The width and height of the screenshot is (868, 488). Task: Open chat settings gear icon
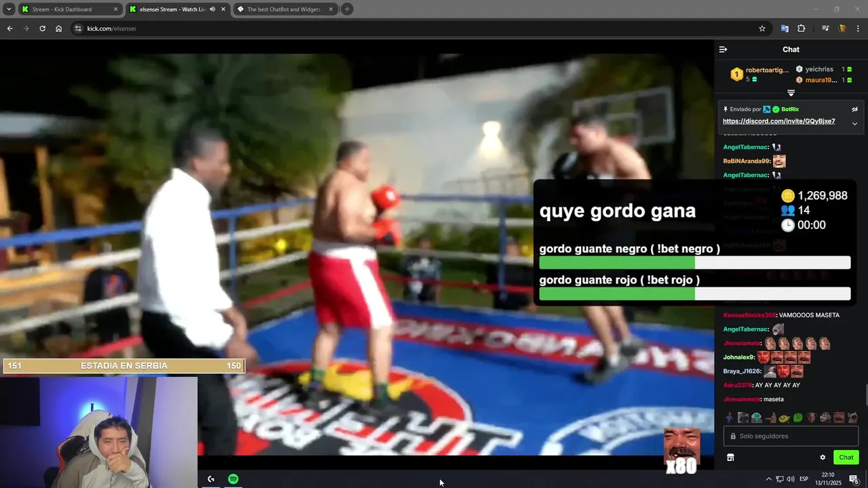click(x=823, y=457)
